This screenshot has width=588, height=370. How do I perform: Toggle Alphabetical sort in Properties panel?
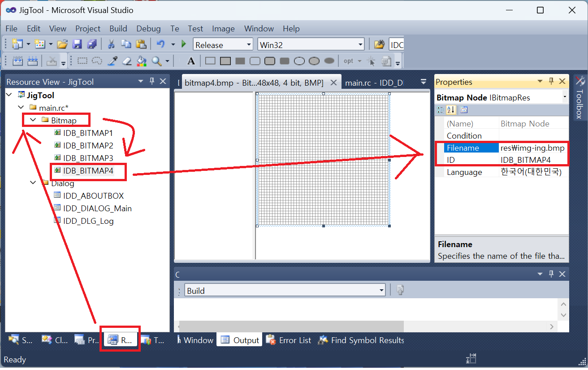[451, 110]
